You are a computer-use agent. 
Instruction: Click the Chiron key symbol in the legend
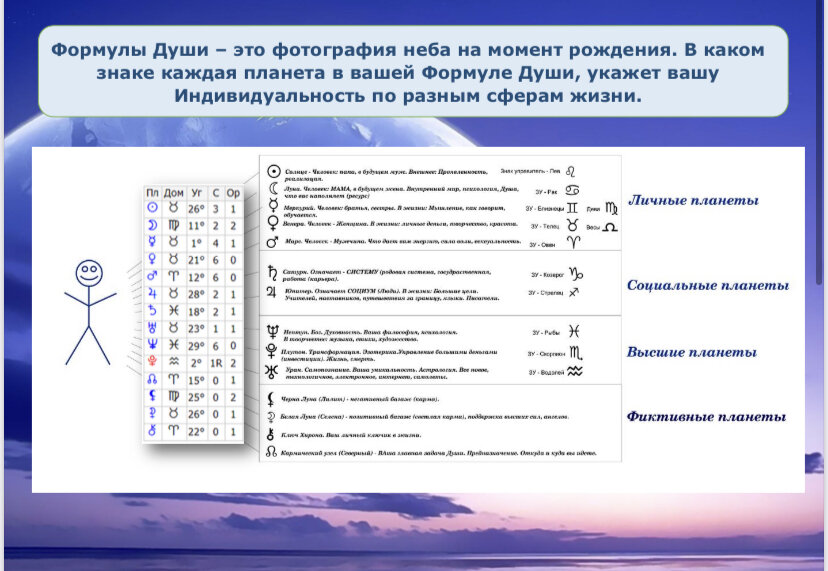[270, 434]
